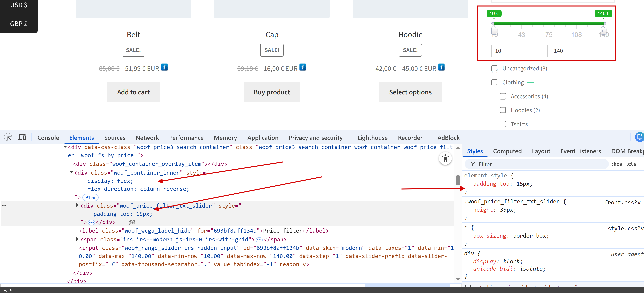Click the three-dots icon beside selected element
This screenshot has height=293, width=644.
click(4, 205)
